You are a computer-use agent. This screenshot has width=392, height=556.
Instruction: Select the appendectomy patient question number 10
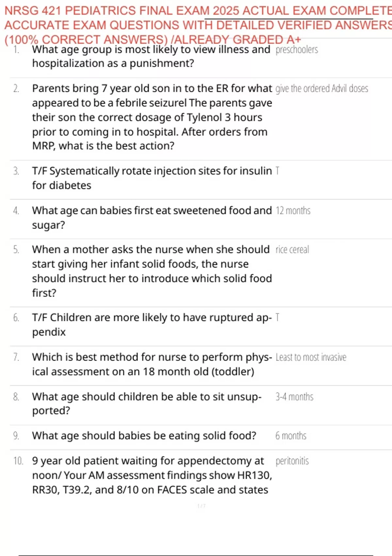click(152, 475)
